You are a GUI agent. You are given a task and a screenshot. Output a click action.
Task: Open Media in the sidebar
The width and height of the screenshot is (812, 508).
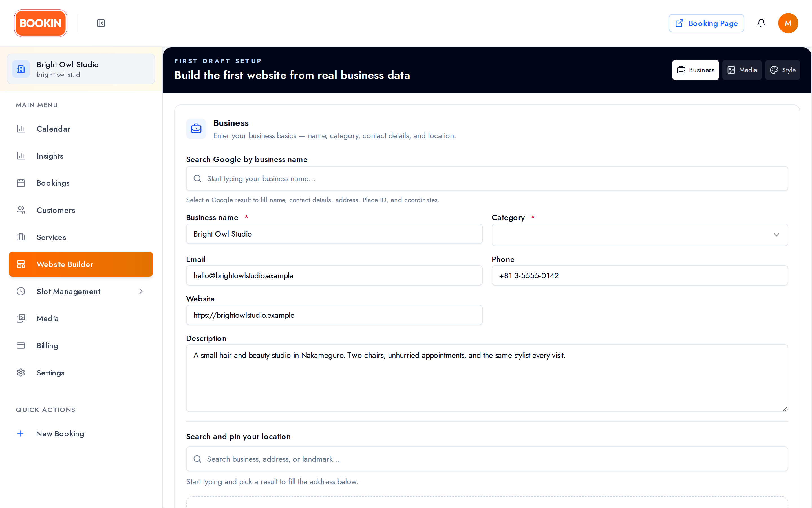(81, 319)
